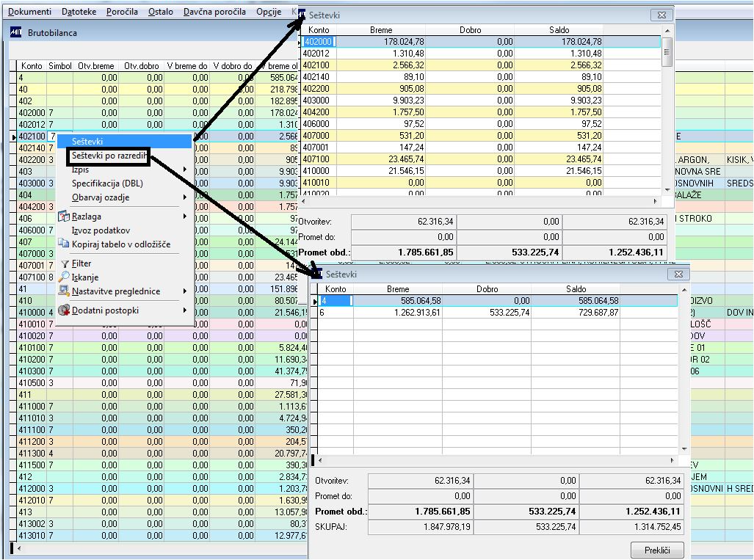Click the Razlaga icon in context menu
754x560 pixels.
tap(64, 217)
